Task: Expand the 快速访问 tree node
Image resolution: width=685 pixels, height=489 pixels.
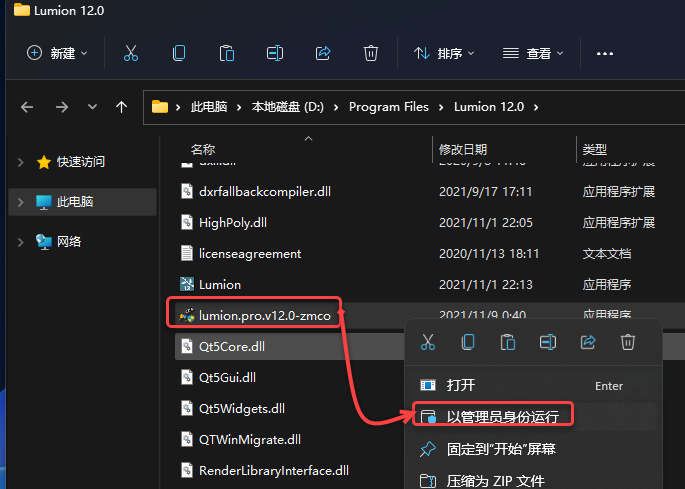Action: coord(21,162)
